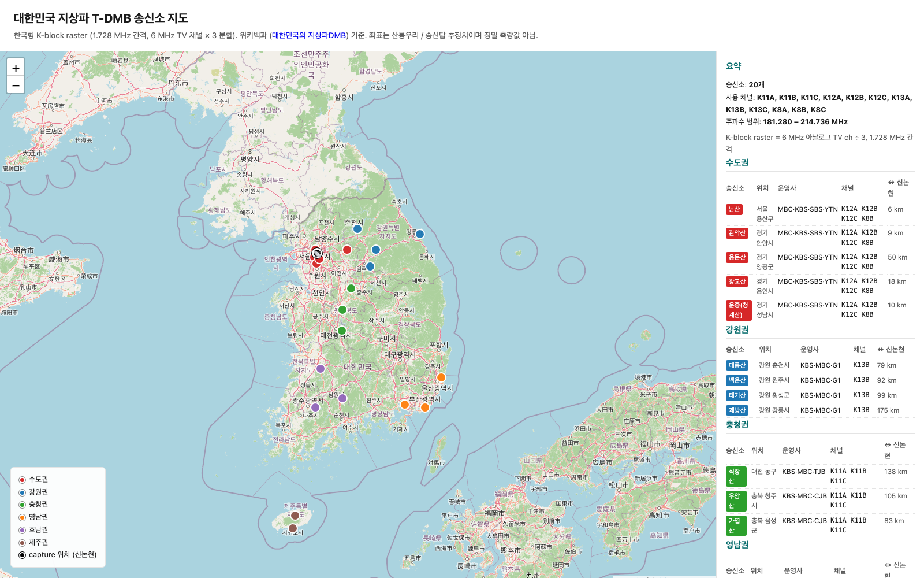Click 광교산 station tag

[737, 281]
